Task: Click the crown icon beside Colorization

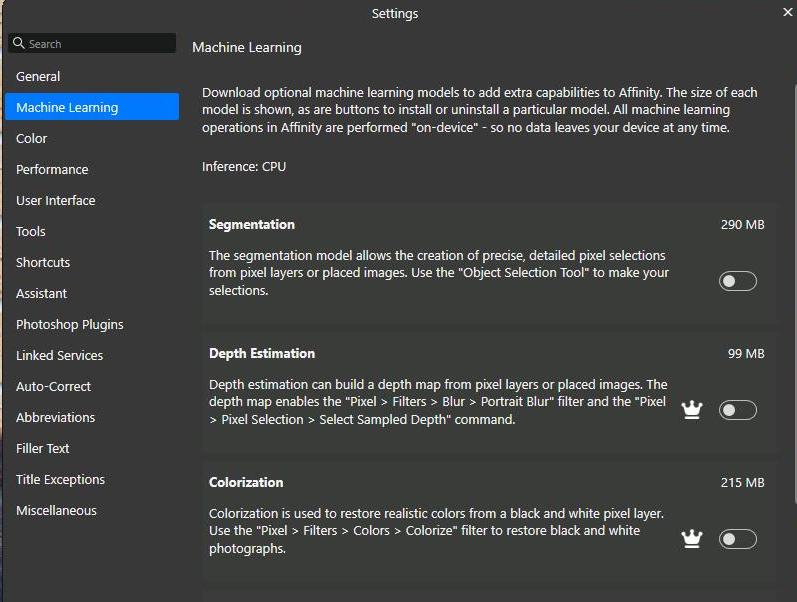Action: point(691,539)
